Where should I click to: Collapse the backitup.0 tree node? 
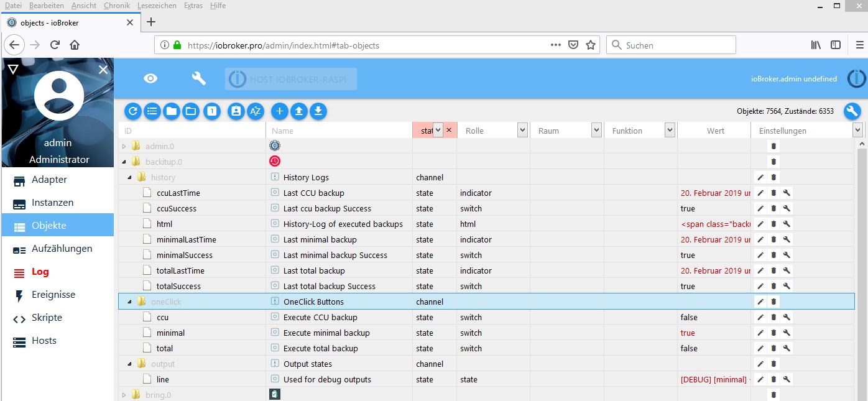click(124, 162)
